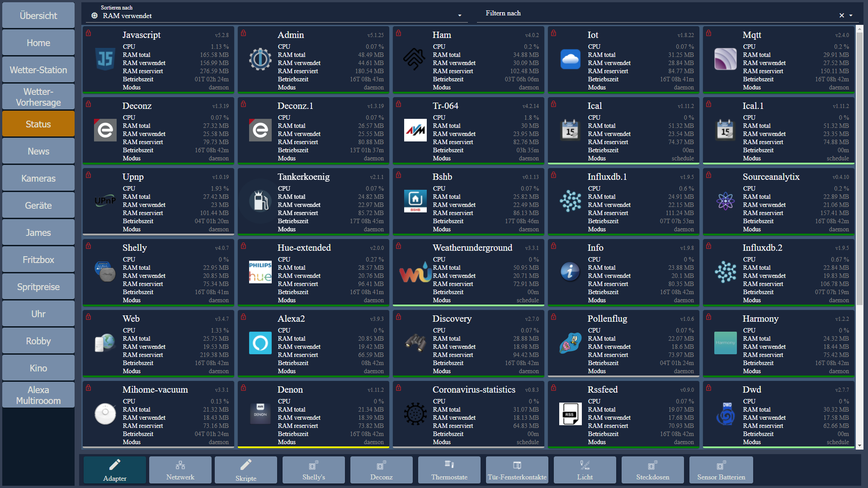Screen dimensions: 868x488
Task: Click the Sourceanalytix atom icon
Action: [x=726, y=201]
